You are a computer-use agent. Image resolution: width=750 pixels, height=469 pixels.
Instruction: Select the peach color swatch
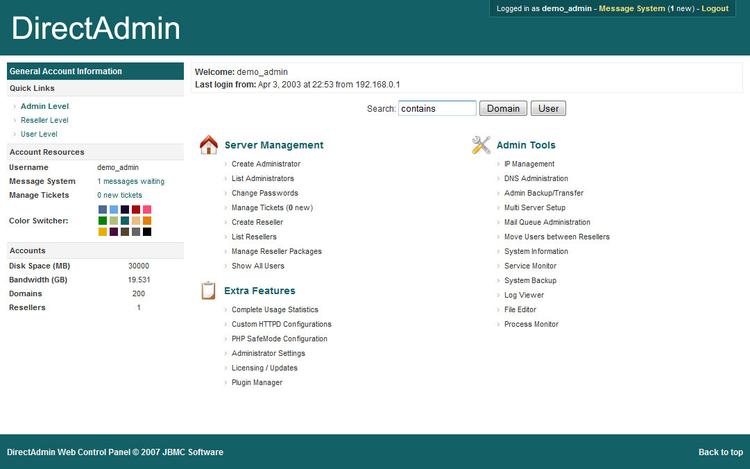[x=136, y=220]
